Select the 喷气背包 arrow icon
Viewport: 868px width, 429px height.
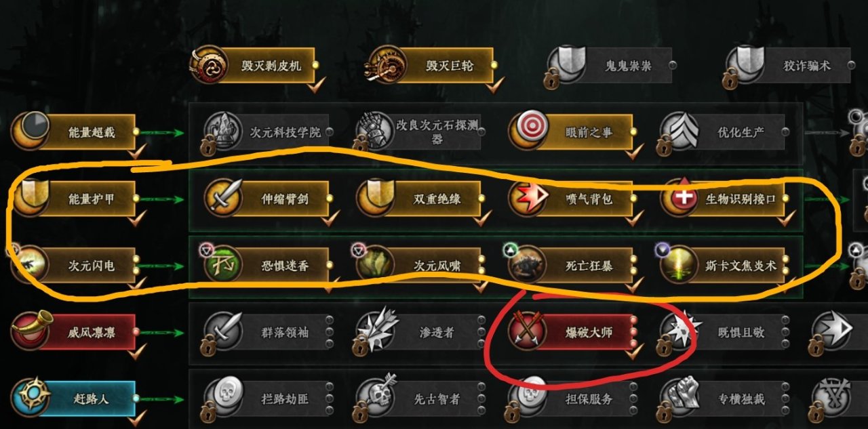tap(527, 199)
